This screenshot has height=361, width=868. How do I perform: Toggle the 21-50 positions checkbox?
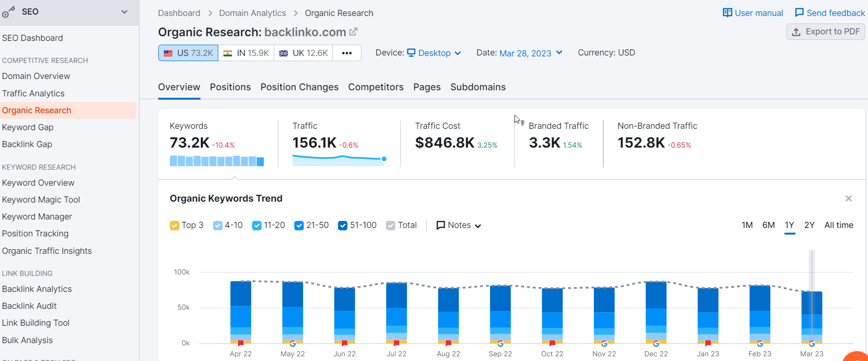(299, 226)
